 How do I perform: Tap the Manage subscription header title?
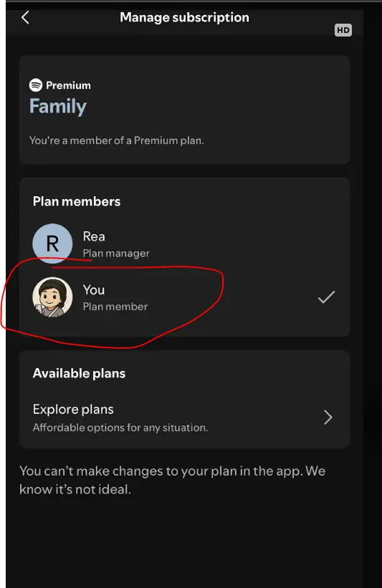pos(184,17)
